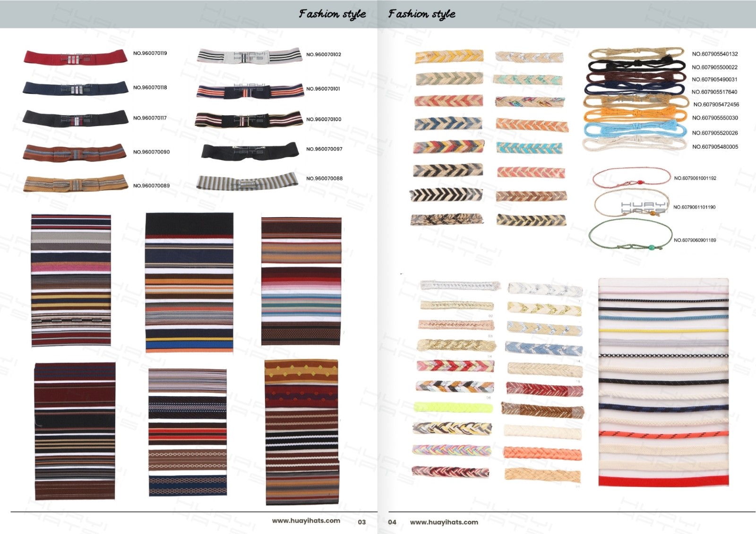Click the red belt NO.960070119
Viewport: 756px width, 534px height.
pos(76,57)
